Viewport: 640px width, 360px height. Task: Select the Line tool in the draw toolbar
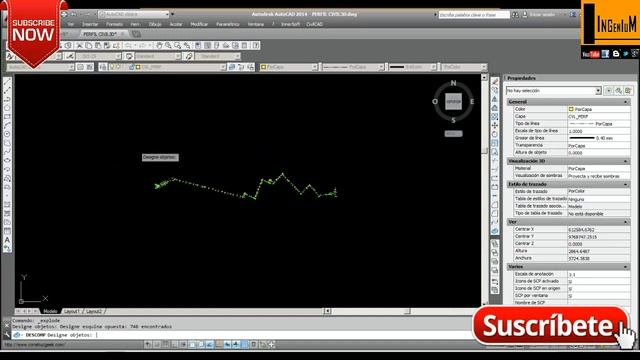(x=7, y=82)
